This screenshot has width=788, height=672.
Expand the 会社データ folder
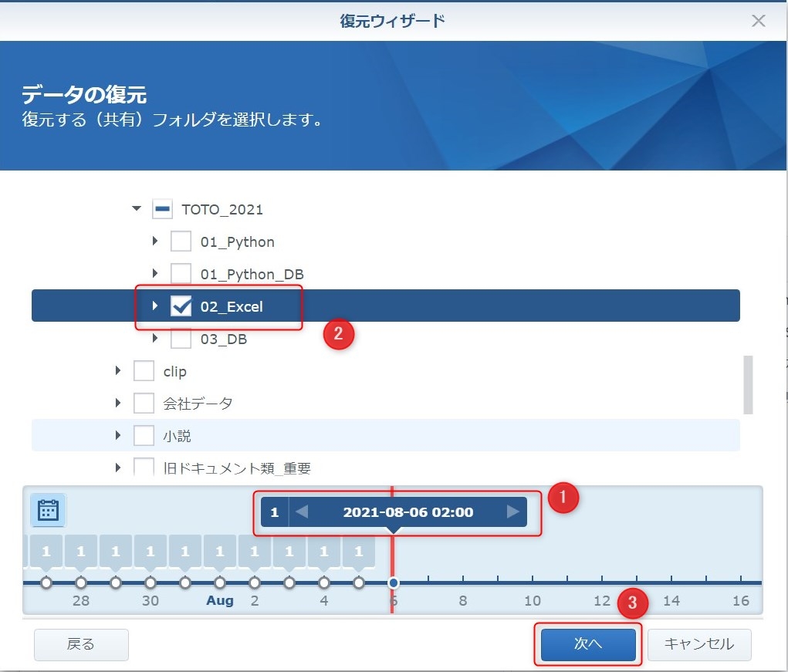(x=118, y=404)
